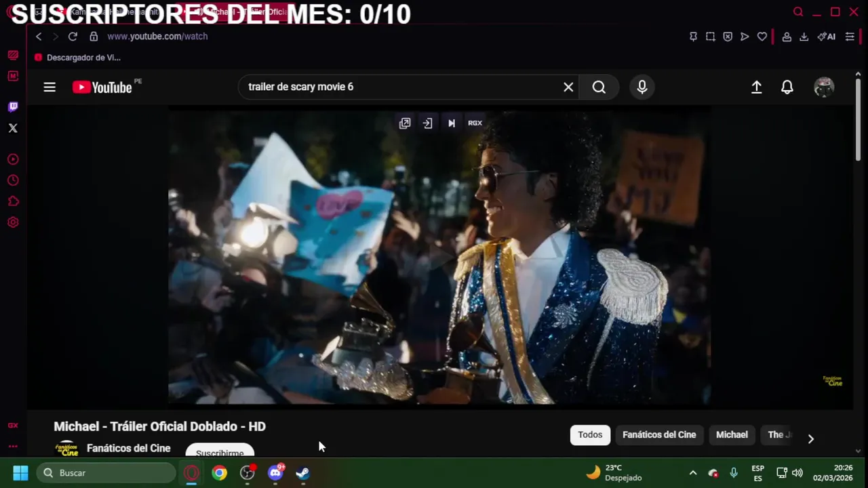Viewport: 868px width, 488px height.
Task: Open browser downloads icon
Action: [804, 37]
